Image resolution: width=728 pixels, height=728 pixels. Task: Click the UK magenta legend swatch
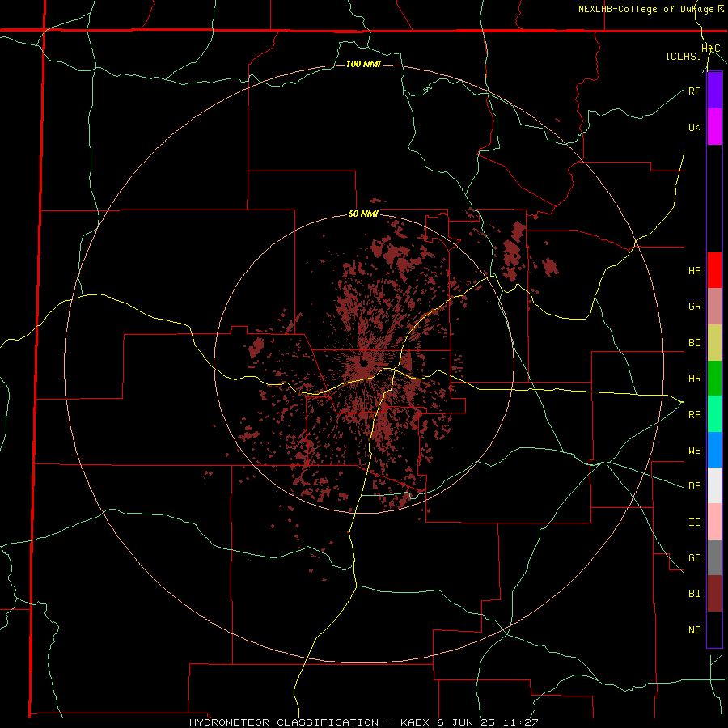tap(714, 127)
